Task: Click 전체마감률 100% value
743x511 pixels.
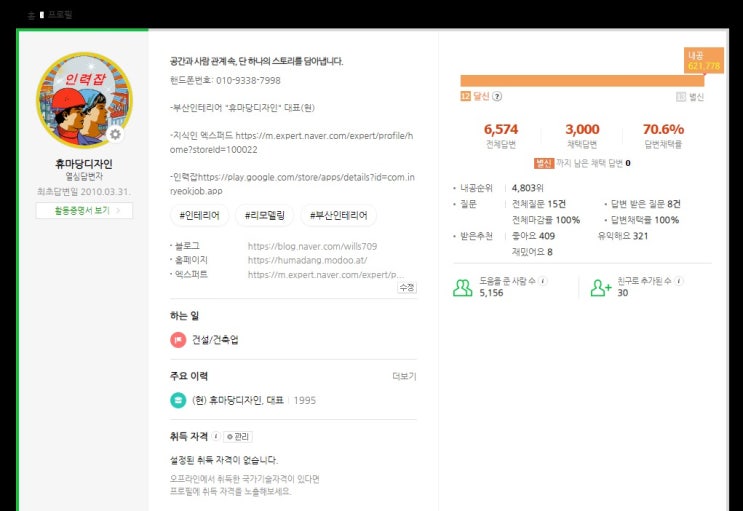Action: click(x=546, y=220)
